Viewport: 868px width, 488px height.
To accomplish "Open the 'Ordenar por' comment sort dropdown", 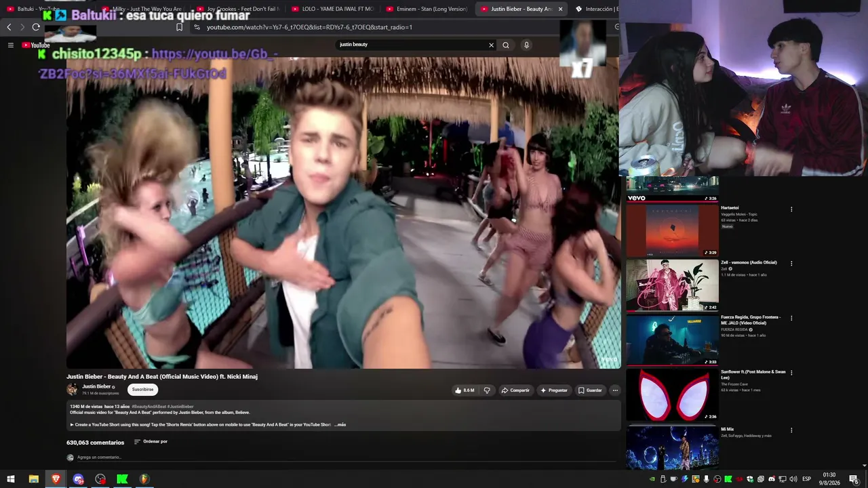I will pyautogui.click(x=151, y=442).
